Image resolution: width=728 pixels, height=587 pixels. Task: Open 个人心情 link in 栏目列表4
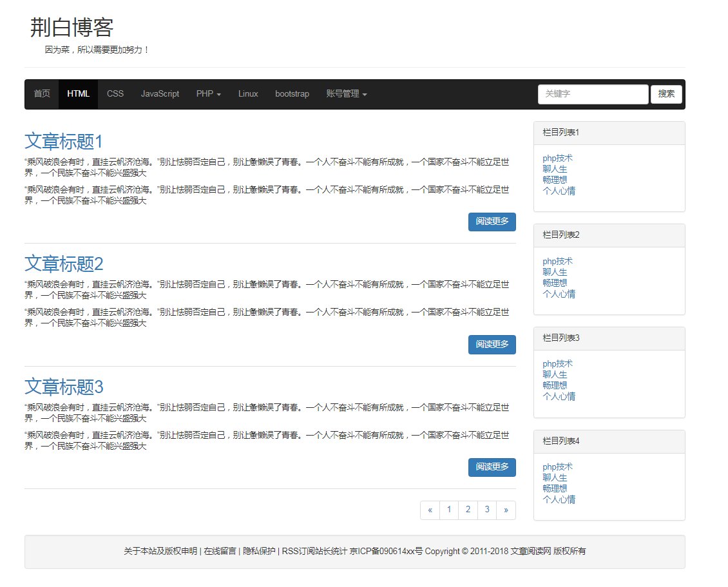point(559,499)
